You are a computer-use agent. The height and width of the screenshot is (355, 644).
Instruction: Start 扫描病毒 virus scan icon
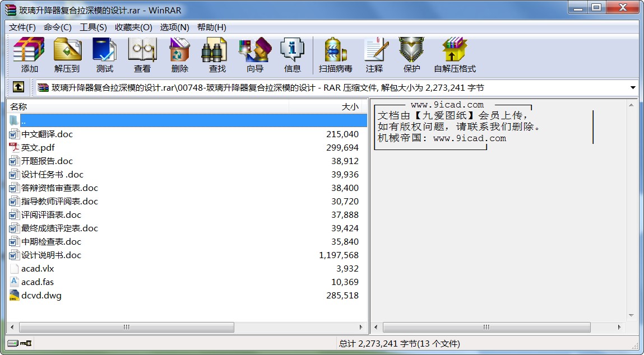click(x=336, y=55)
